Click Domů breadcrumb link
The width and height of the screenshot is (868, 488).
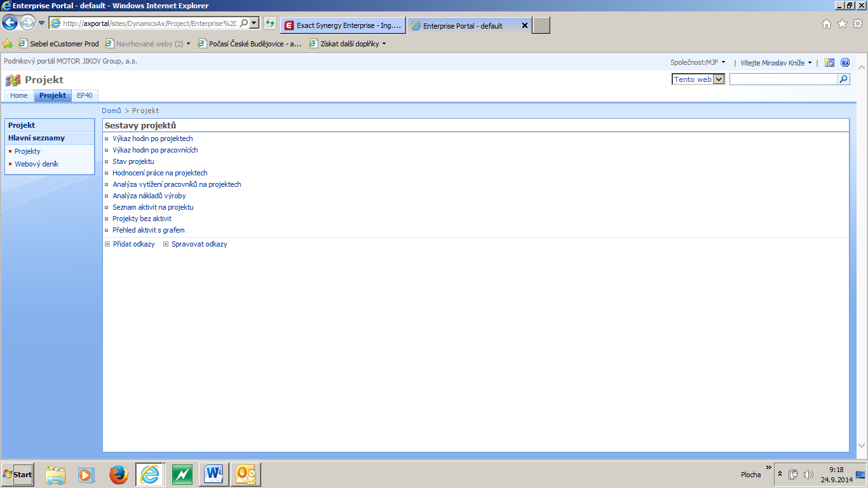click(111, 111)
